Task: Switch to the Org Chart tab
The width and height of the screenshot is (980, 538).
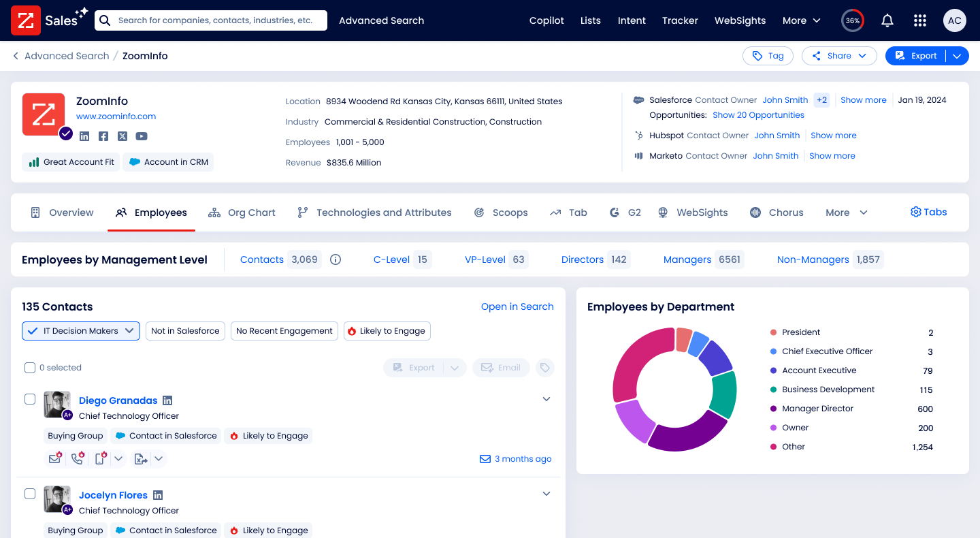Action: point(242,212)
